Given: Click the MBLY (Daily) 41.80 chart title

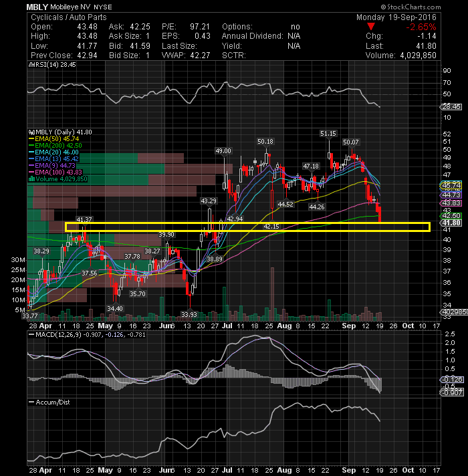Looking at the screenshot, I should click(x=64, y=132).
